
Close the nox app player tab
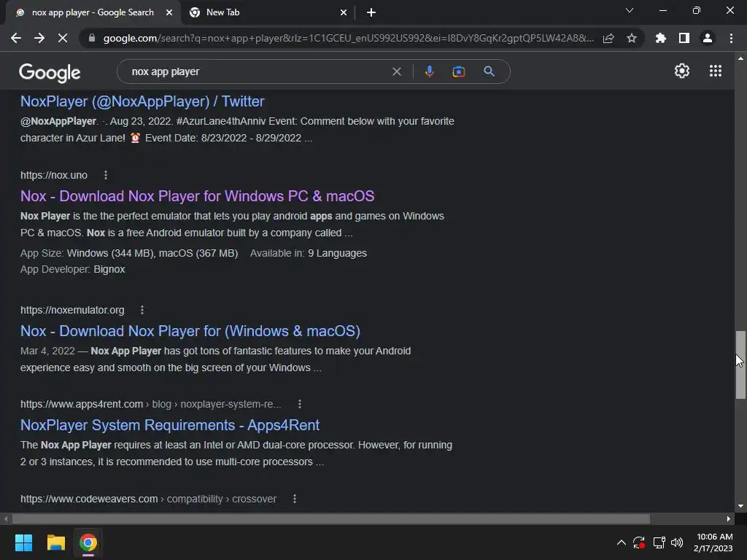pos(169,12)
